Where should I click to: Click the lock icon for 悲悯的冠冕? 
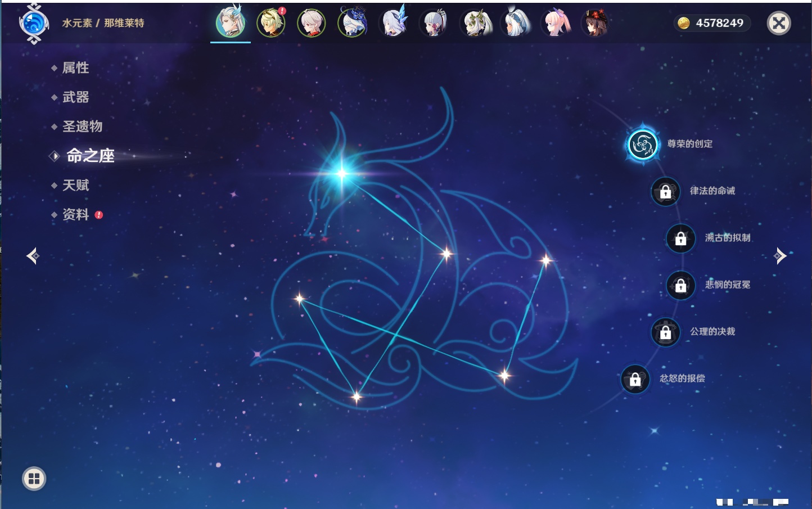click(x=680, y=285)
